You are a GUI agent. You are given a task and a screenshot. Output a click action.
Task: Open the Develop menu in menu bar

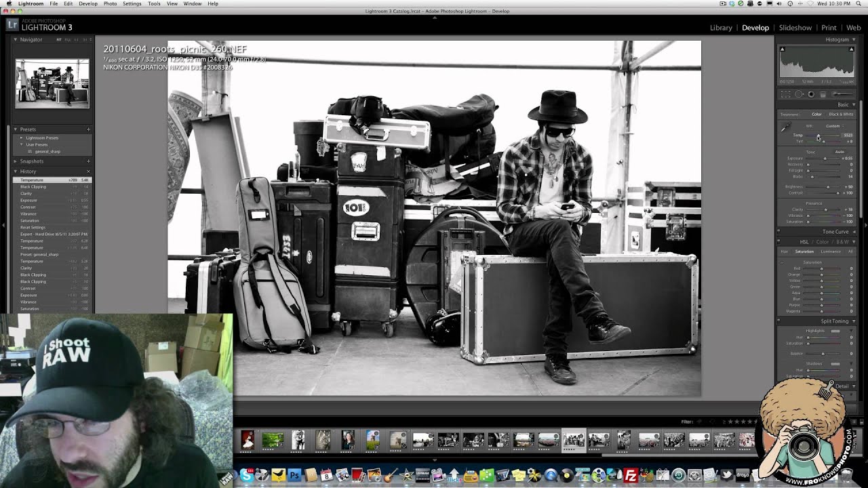pyautogui.click(x=88, y=3)
